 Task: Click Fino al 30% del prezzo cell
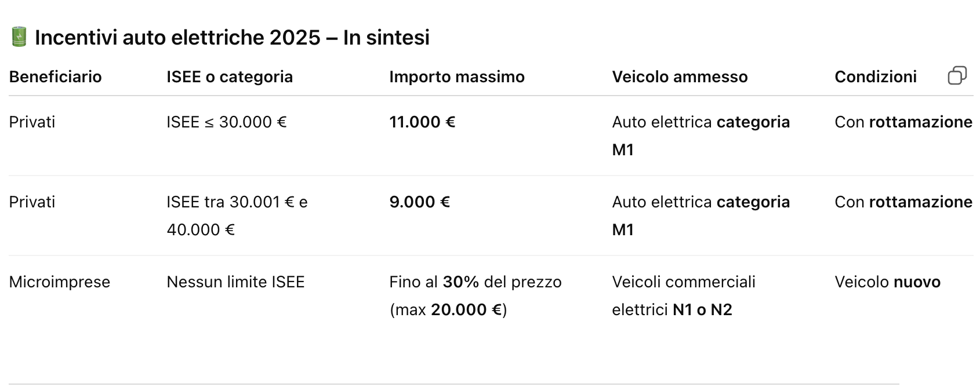pyautogui.click(x=476, y=295)
